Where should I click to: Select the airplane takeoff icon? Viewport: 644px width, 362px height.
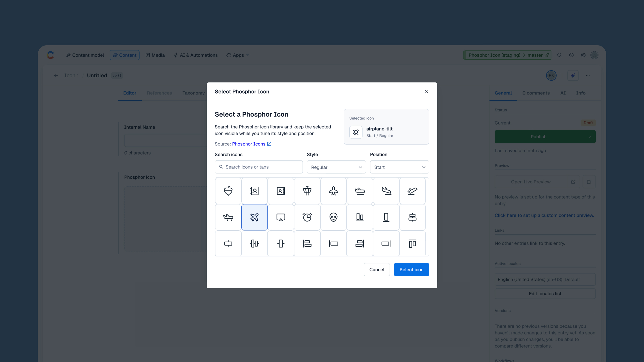pyautogui.click(x=412, y=191)
